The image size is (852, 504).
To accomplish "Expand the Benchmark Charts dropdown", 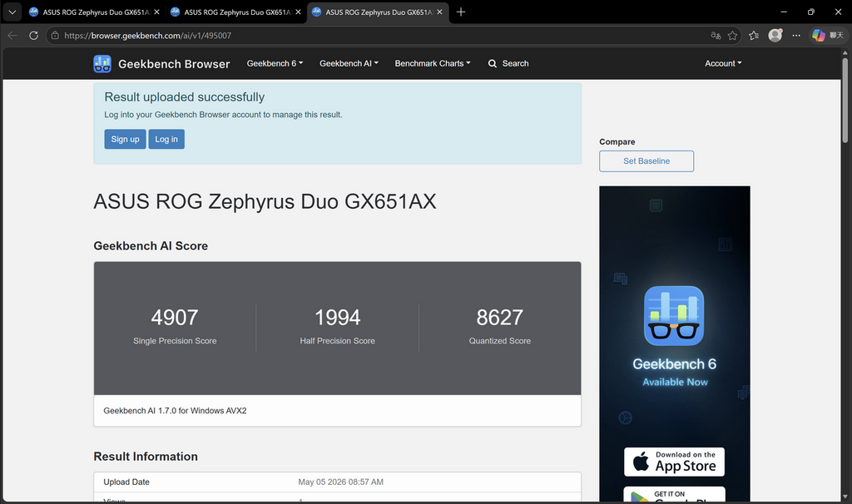I will tap(433, 63).
